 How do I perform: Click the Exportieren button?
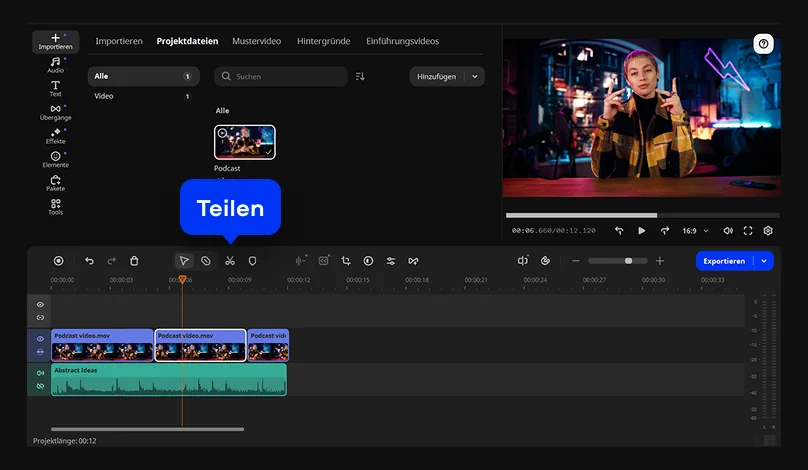724,261
